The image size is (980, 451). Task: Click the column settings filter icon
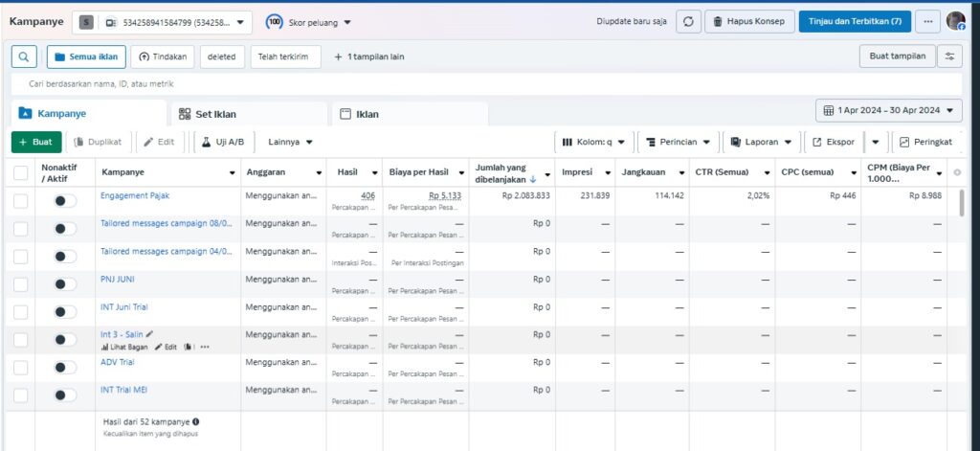949,56
